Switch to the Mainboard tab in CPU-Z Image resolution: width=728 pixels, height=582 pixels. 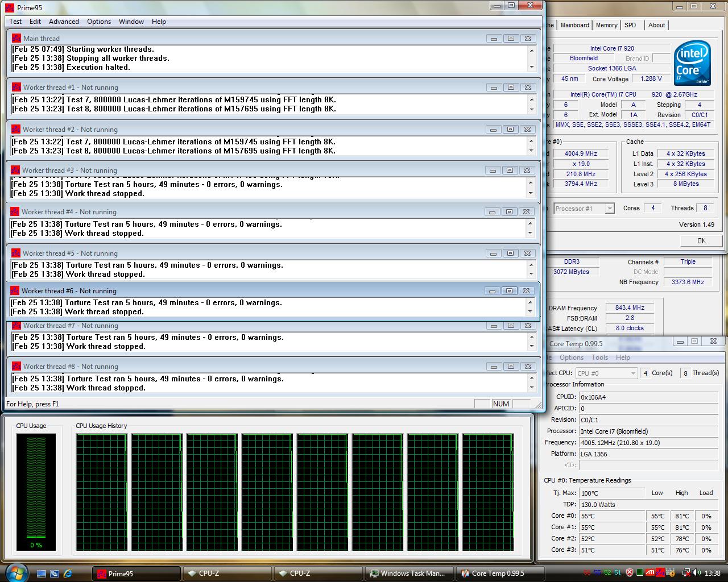coord(575,25)
